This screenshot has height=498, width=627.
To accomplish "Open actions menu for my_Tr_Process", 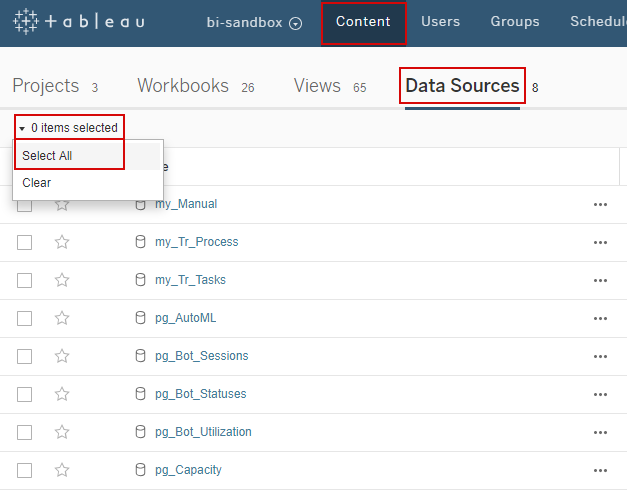I will [600, 242].
